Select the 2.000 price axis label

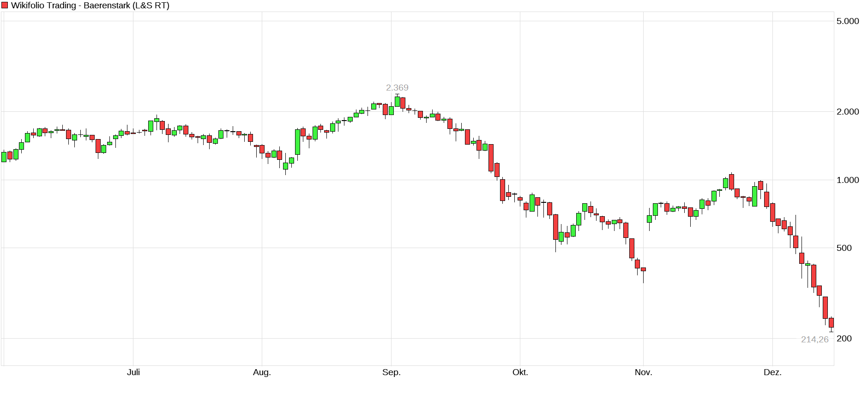848,111
